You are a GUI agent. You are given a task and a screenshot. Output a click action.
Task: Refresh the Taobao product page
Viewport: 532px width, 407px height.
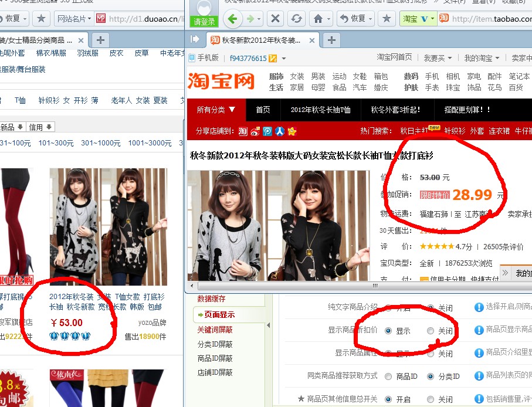click(296, 18)
